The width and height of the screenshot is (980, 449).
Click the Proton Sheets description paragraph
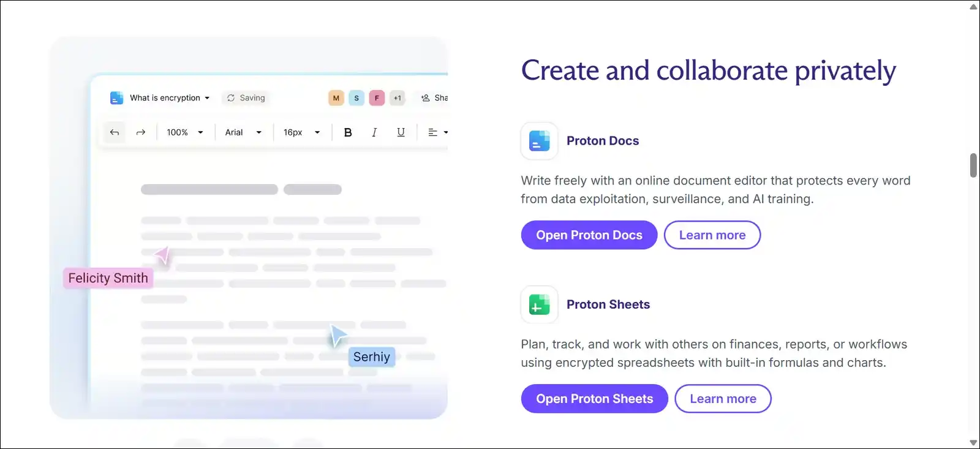point(714,353)
